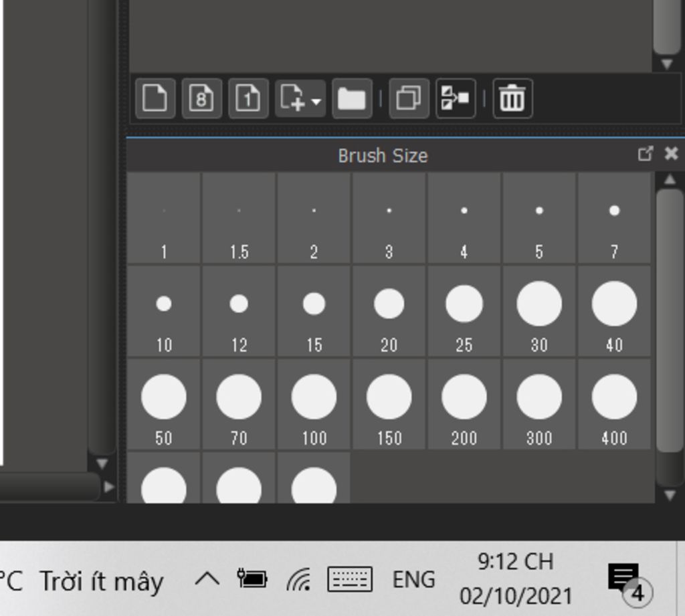Click the Brush Size panel scrollbar thumb
This screenshot has height=616, width=685.
point(670,320)
